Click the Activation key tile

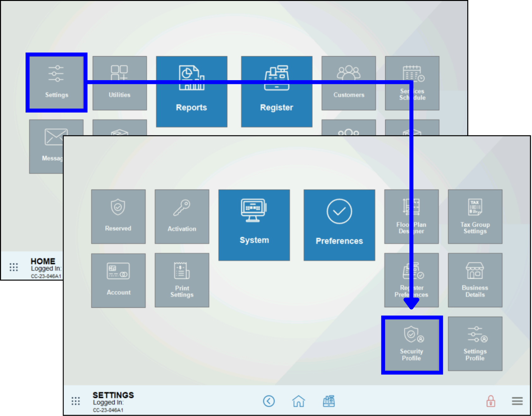tap(182, 217)
